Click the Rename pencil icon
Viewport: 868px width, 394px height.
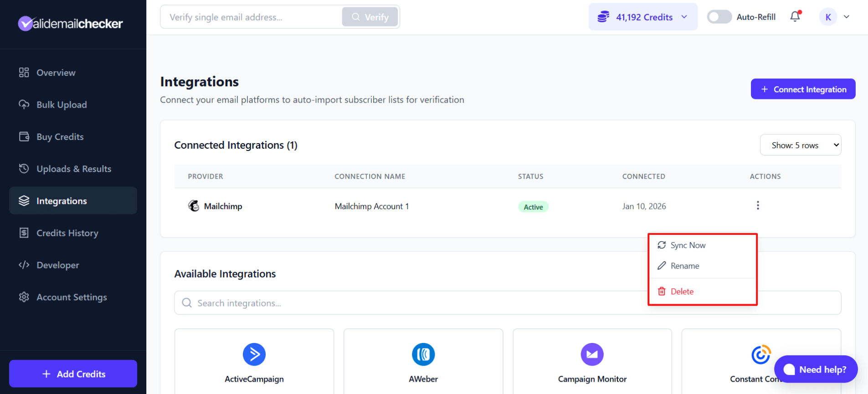[x=662, y=265]
